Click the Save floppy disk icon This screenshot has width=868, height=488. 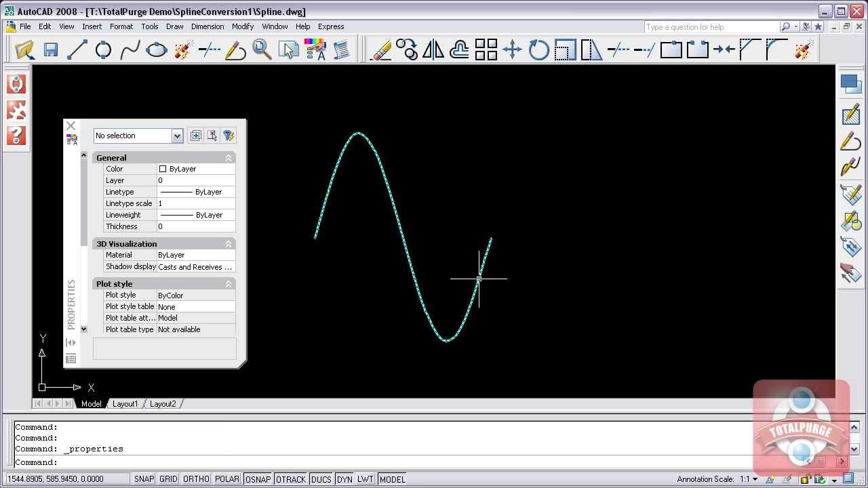51,49
